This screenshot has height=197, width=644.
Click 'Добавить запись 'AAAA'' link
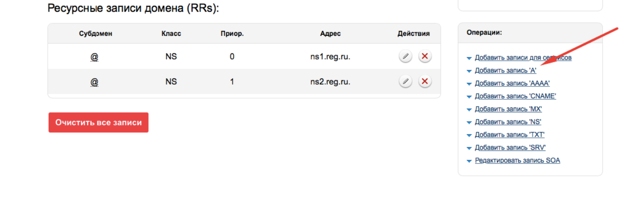click(512, 83)
